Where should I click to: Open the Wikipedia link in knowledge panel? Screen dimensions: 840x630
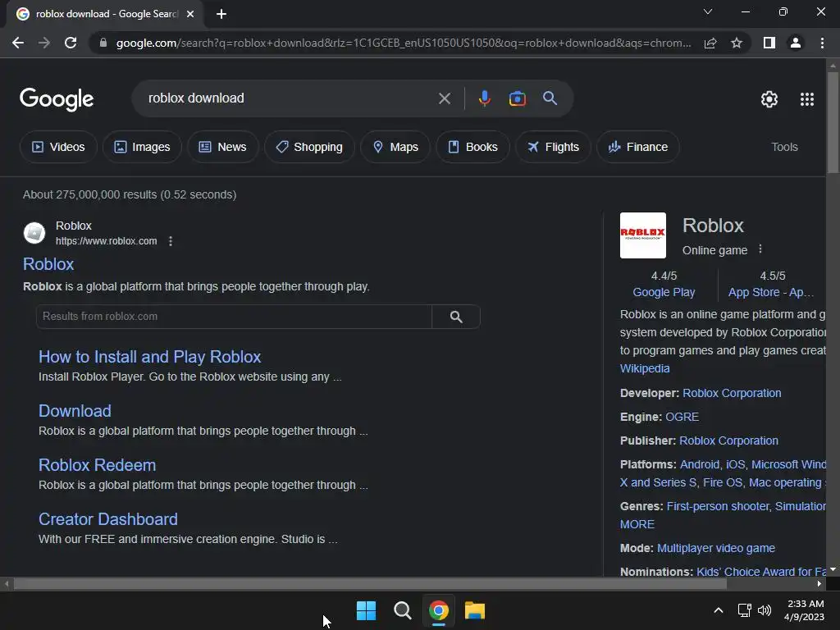[645, 368]
